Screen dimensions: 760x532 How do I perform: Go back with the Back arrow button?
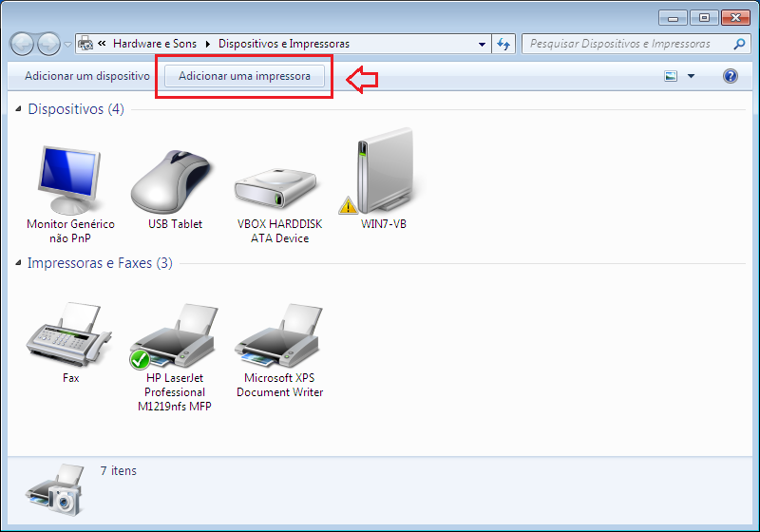(22, 45)
